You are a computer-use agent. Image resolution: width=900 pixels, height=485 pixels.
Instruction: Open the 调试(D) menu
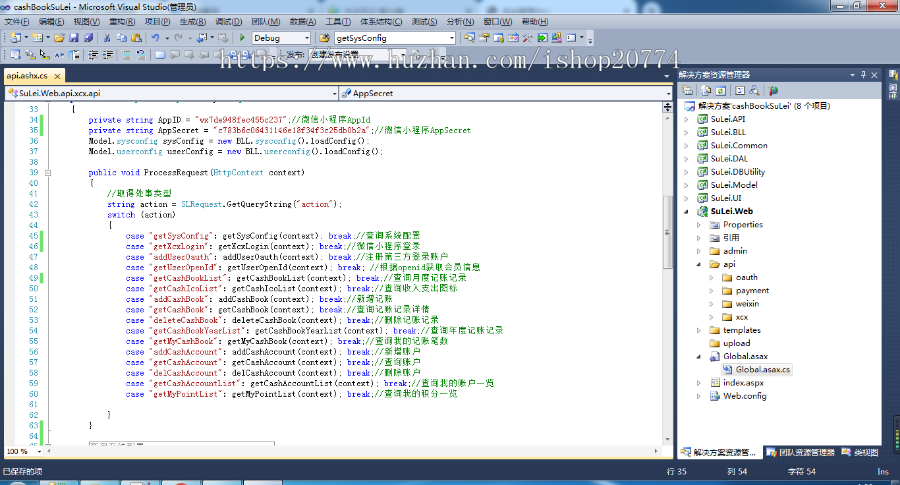pyautogui.click(x=227, y=20)
